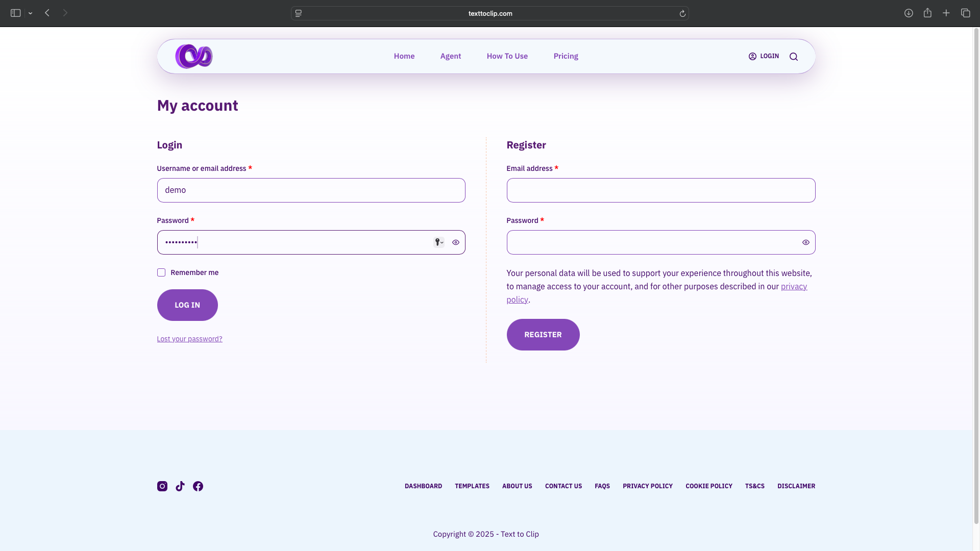Open the browser downloads icon
Screen dimensions: 980x551
point(909,13)
